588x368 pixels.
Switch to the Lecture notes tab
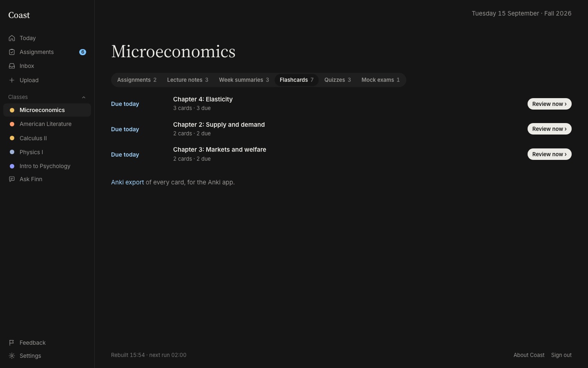pos(187,80)
